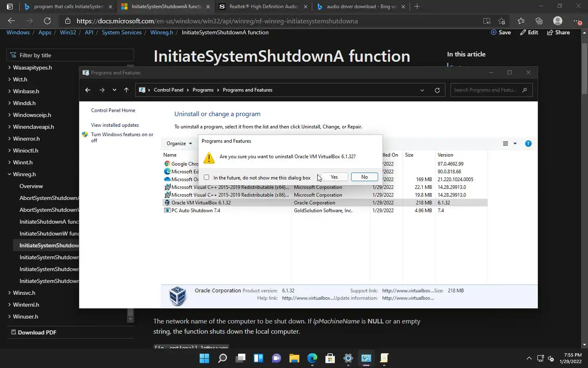
Task: Open Immersive Reader icon in address bar
Action: pos(487,21)
